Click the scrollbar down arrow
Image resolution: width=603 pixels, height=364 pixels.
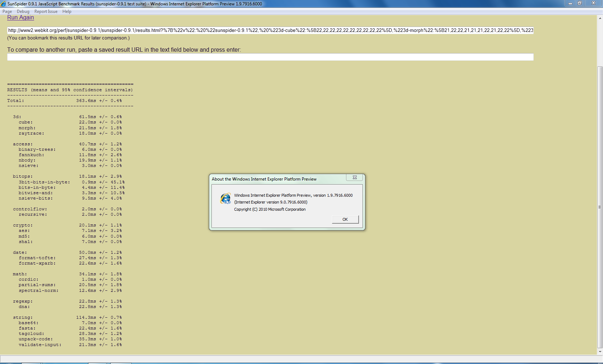click(600, 352)
